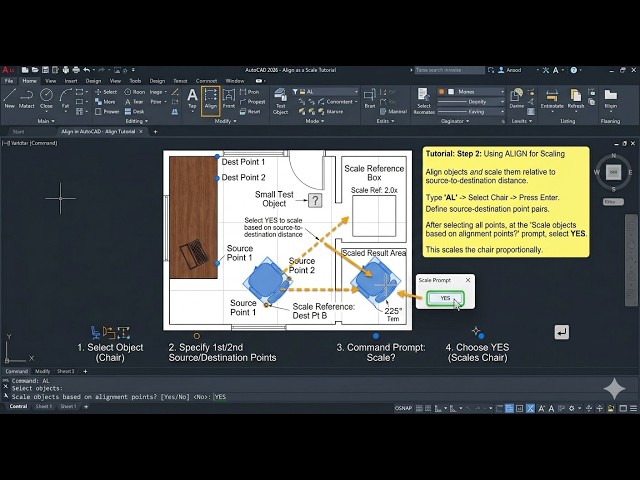Click the Refresh icon in Listing panel
Screen dimensions: 640x480
(576, 99)
